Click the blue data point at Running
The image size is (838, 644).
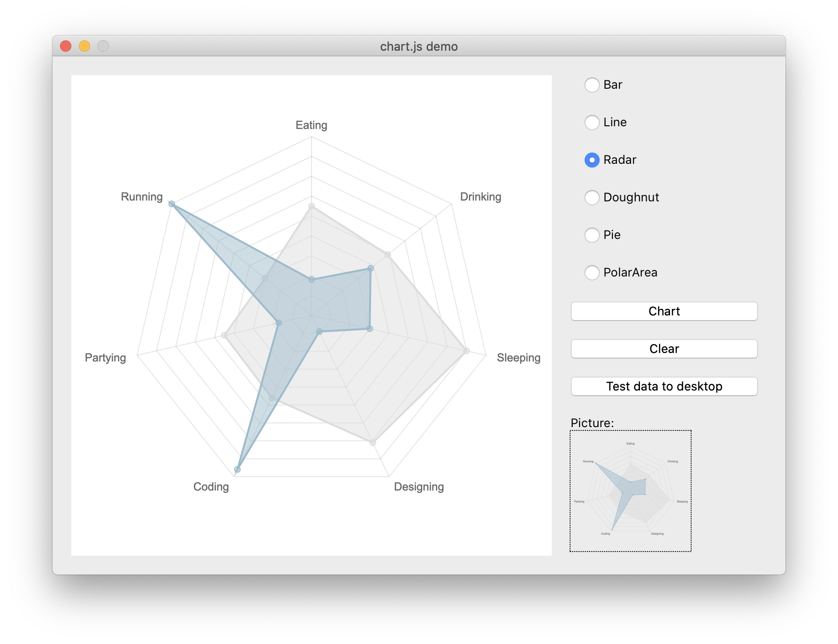pos(172,204)
